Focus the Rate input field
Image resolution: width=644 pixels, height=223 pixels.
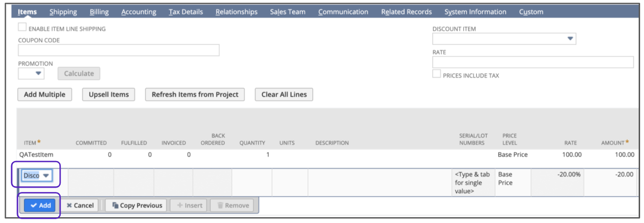[533, 62]
